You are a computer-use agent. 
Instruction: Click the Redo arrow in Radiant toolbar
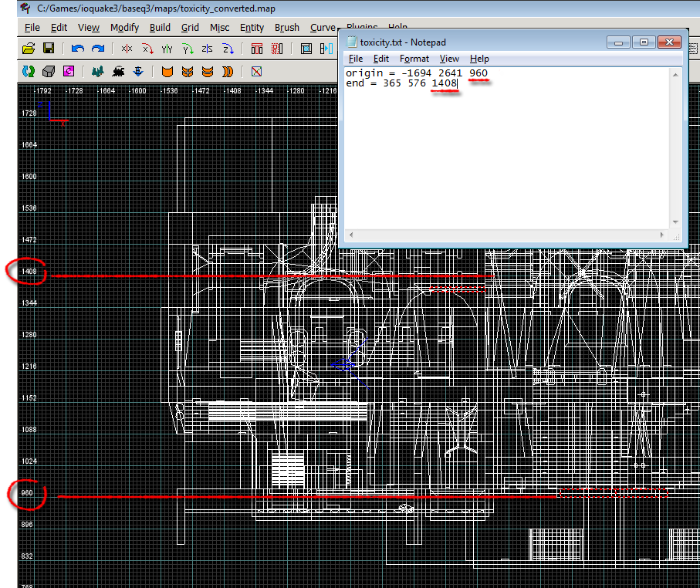coord(97,49)
